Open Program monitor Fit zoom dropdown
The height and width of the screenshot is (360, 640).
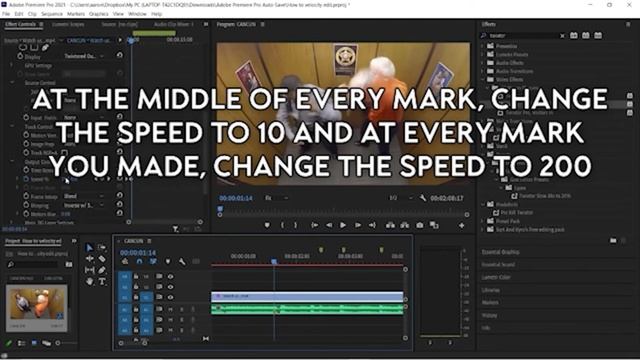pyautogui.click(x=276, y=198)
